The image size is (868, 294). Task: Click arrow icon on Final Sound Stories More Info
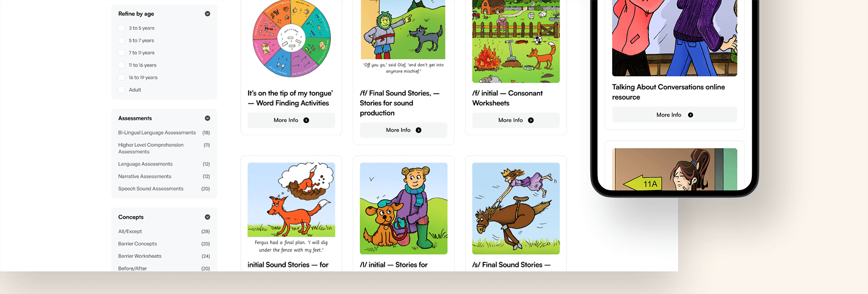point(419,131)
